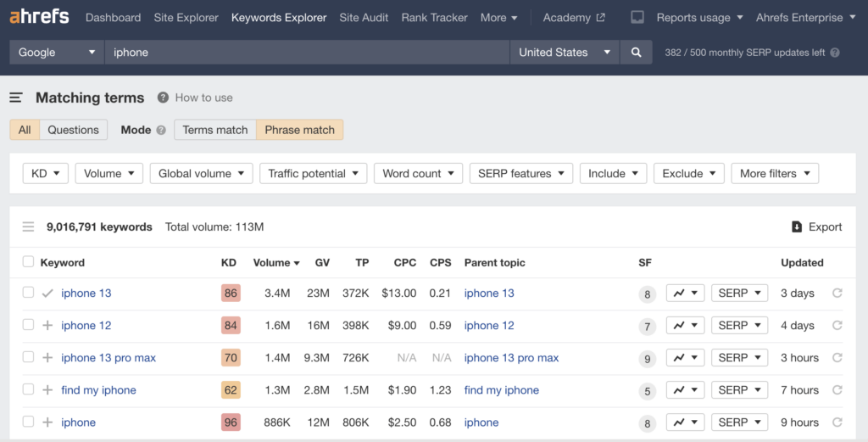Screen dimensions: 868x442
Task: Refresh the find my iphone row
Action: [837, 390]
